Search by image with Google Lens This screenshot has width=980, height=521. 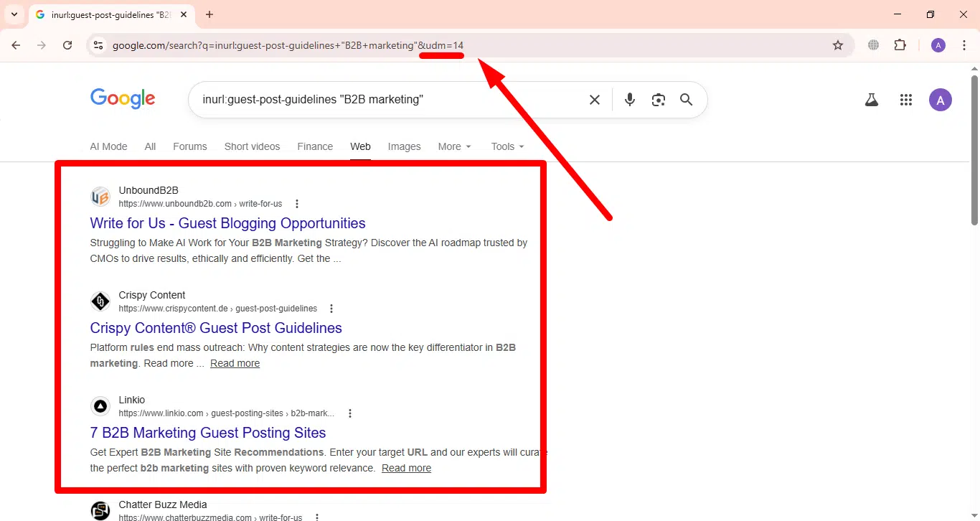pyautogui.click(x=659, y=100)
